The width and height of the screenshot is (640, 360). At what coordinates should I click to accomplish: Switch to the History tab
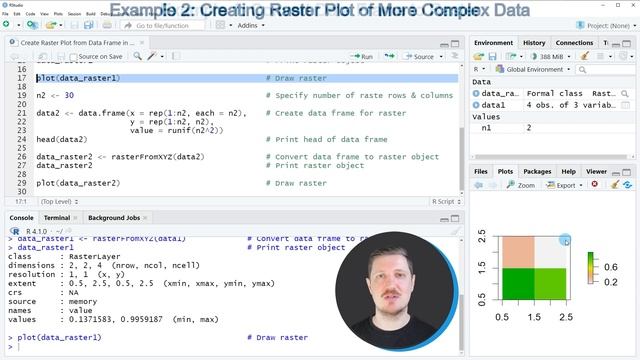click(x=534, y=43)
